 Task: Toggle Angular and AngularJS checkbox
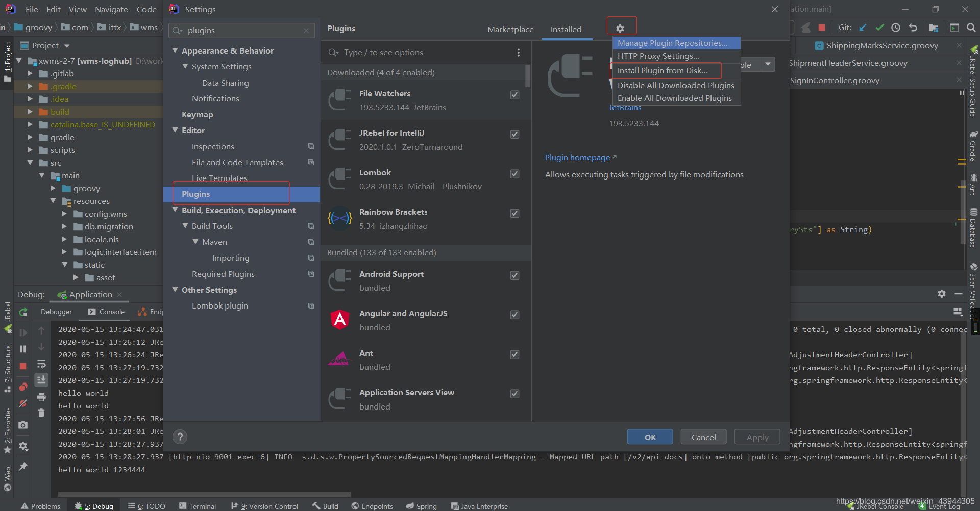tap(514, 315)
